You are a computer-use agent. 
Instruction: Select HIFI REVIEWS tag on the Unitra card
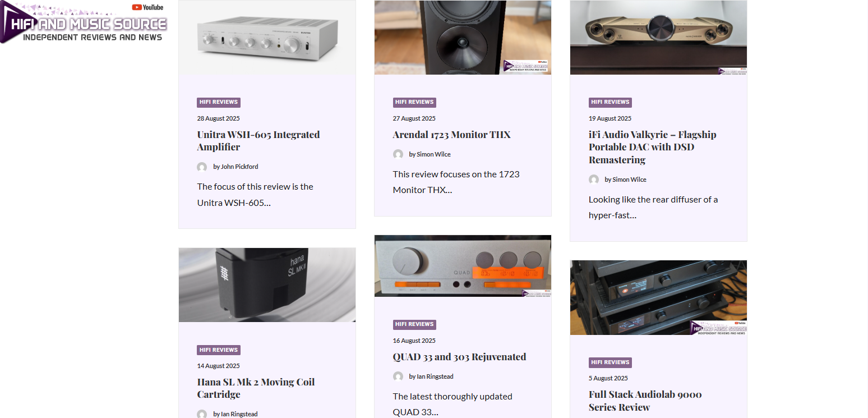(x=219, y=102)
